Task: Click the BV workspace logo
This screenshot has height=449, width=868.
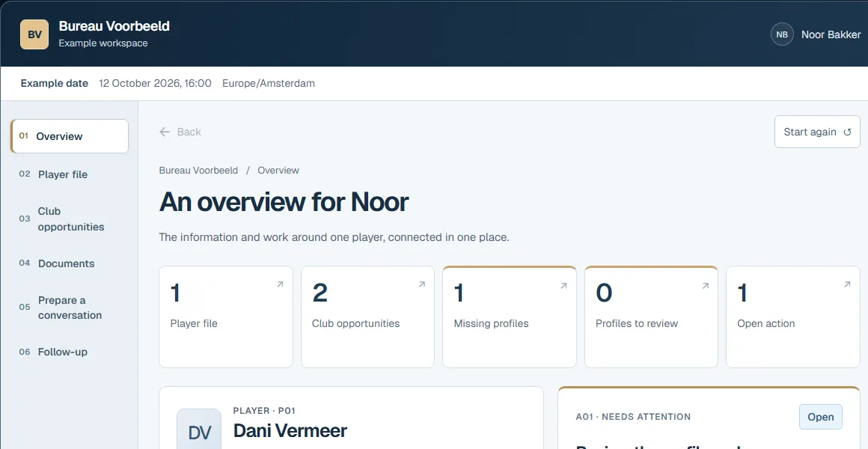Action: coord(34,34)
